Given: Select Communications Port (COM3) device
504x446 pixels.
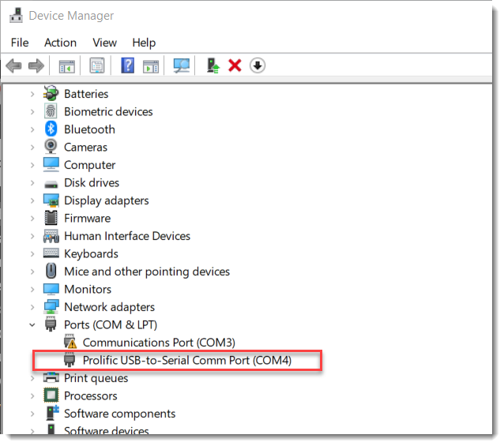Looking at the screenshot, I should click(159, 343).
